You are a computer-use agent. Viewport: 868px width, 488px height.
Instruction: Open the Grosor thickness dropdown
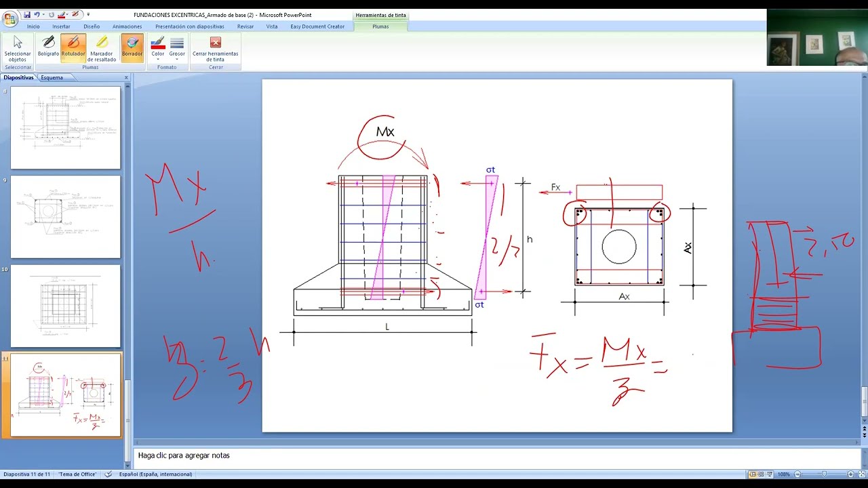point(177,49)
